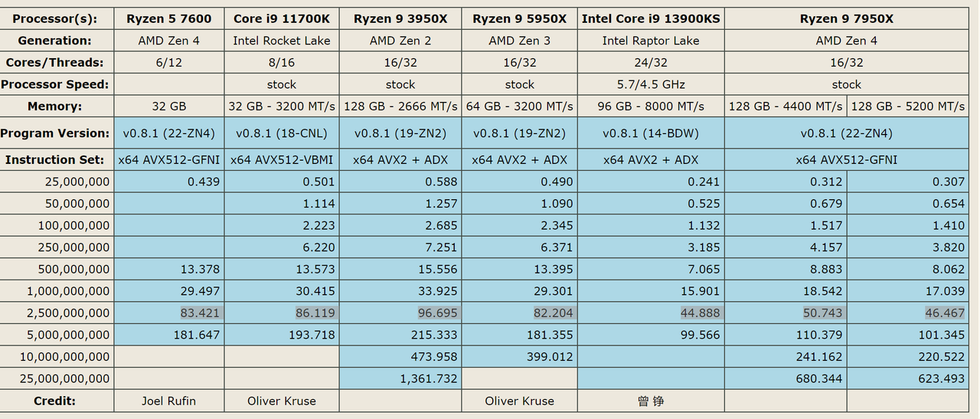Select the "Intel Rocket Lake" generation cell
The height and width of the screenshot is (419, 980).
tap(282, 41)
